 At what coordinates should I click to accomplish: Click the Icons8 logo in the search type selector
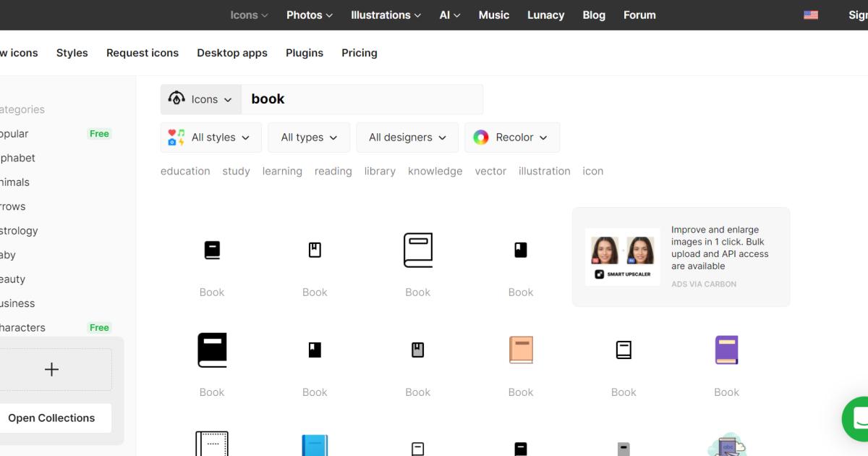[x=176, y=98]
